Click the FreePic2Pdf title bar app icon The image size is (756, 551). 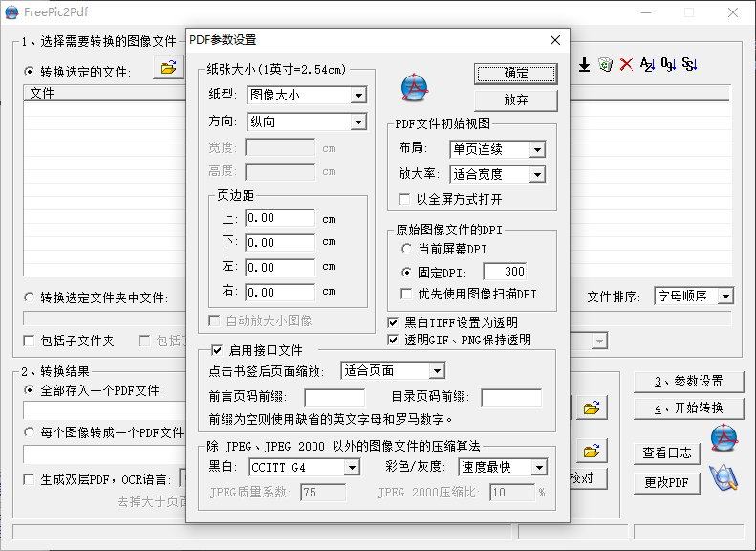[x=11, y=12]
